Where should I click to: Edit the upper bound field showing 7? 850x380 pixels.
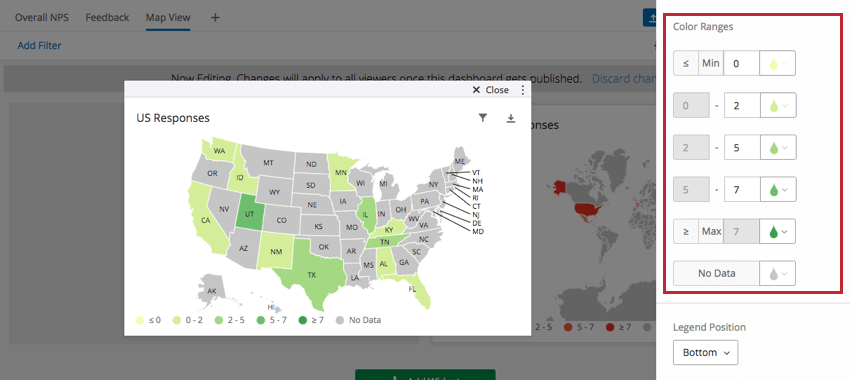coord(742,189)
